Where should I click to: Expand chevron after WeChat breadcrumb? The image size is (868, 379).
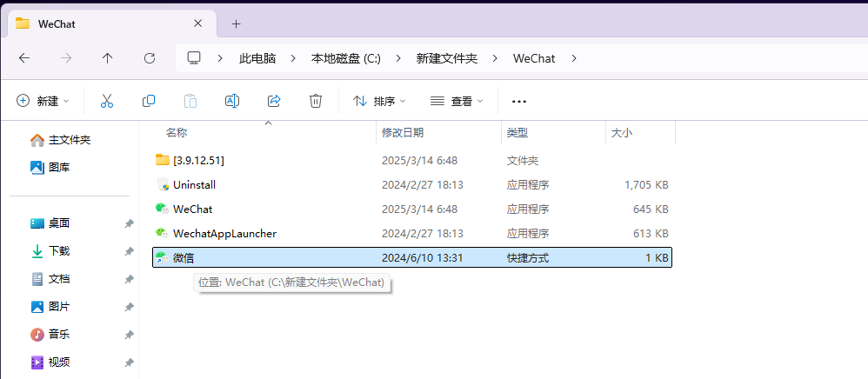[573, 58]
